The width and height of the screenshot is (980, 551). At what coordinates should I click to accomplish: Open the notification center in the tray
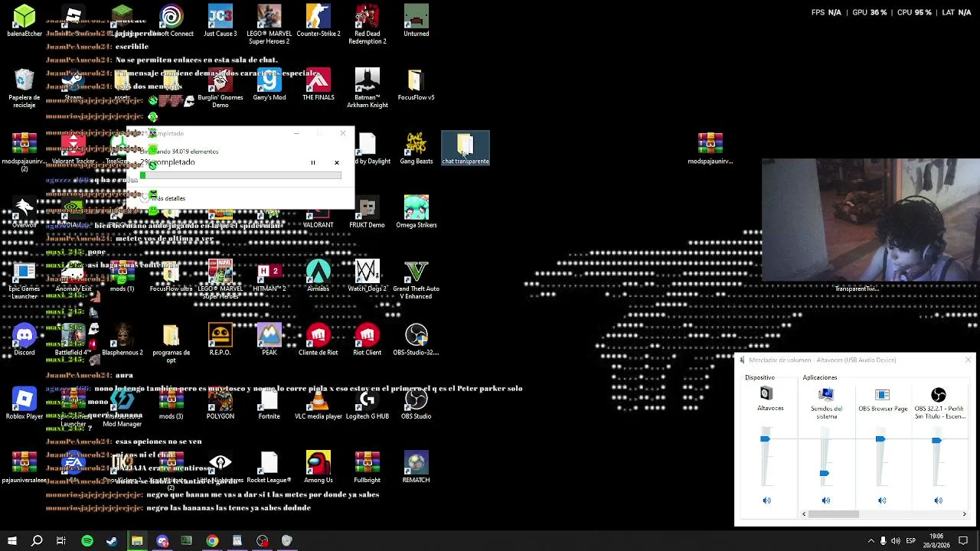[x=963, y=541]
